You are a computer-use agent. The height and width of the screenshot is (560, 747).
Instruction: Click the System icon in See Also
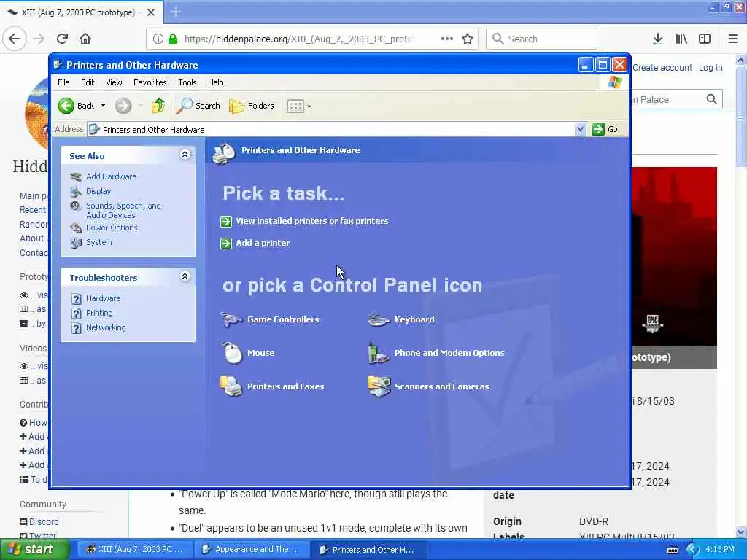(x=76, y=242)
